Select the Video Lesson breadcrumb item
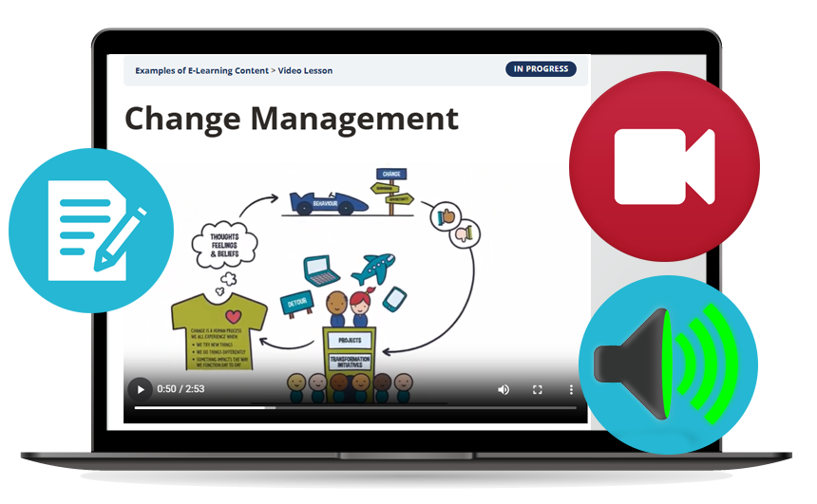Screen dimensions: 817x504 (x=305, y=71)
